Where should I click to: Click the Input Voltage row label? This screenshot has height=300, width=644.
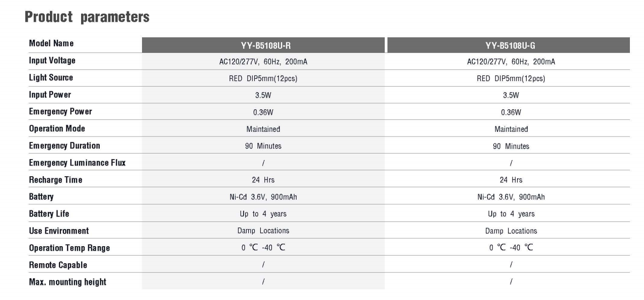(52, 61)
